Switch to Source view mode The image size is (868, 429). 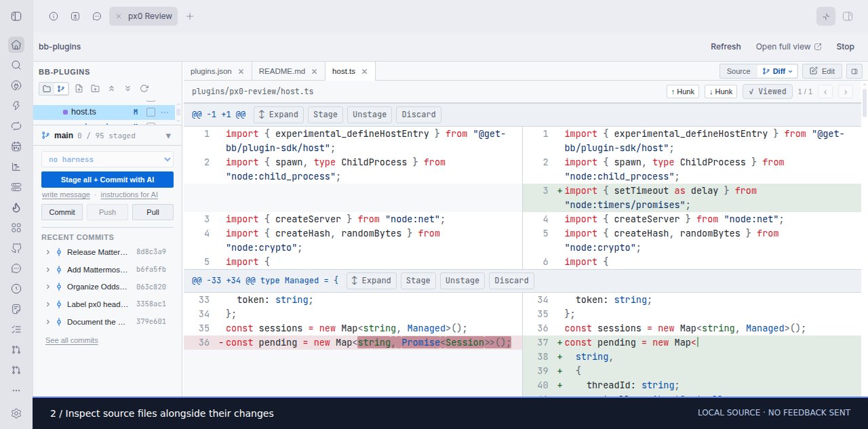click(738, 71)
